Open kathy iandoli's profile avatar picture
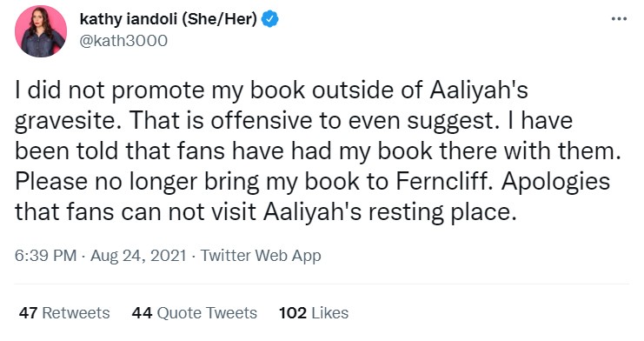 [41, 31]
